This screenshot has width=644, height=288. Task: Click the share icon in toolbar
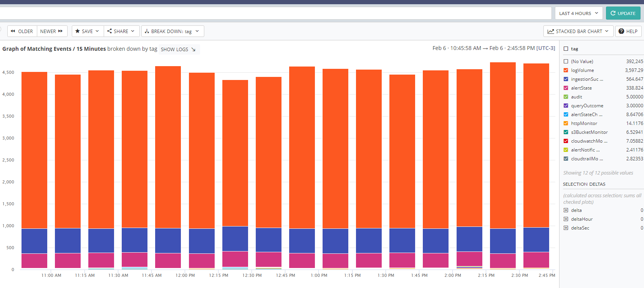click(109, 31)
